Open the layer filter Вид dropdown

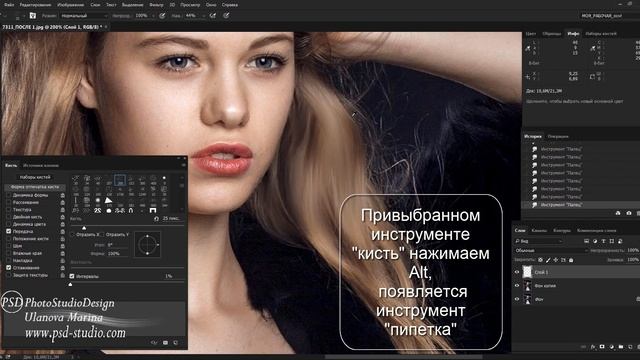click(x=539, y=241)
